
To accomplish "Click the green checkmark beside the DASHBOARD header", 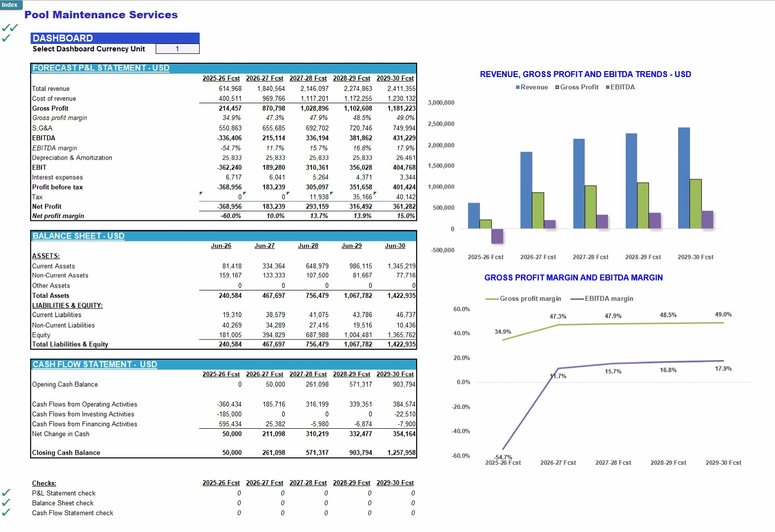I will coord(6,38).
